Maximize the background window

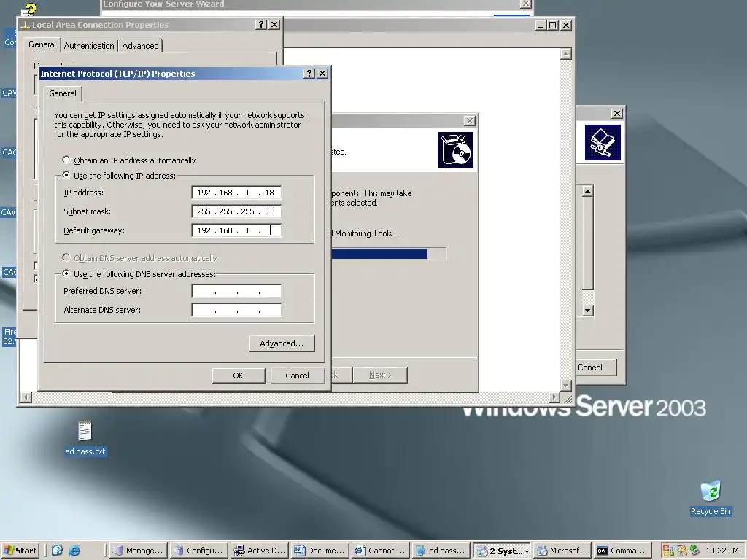pyautogui.click(x=553, y=26)
